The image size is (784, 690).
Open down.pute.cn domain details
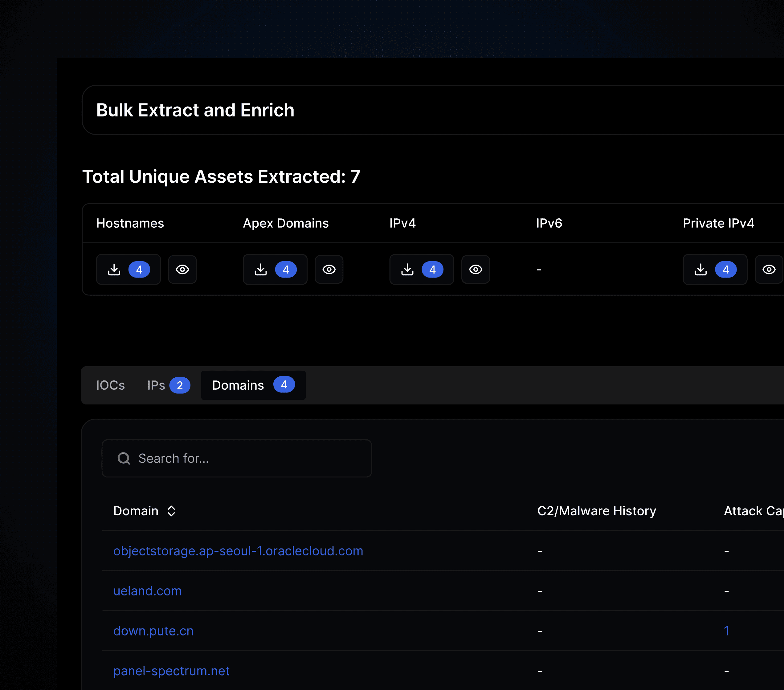(x=153, y=631)
